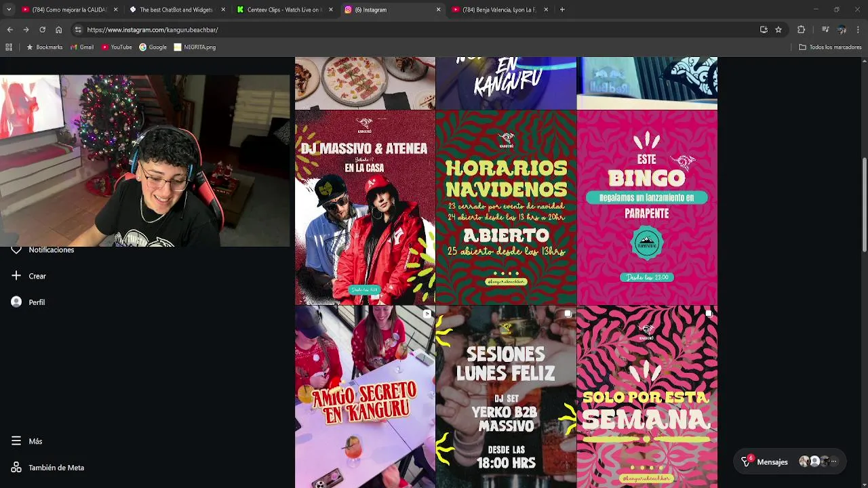Close the Instagram tab

[438, 9]
